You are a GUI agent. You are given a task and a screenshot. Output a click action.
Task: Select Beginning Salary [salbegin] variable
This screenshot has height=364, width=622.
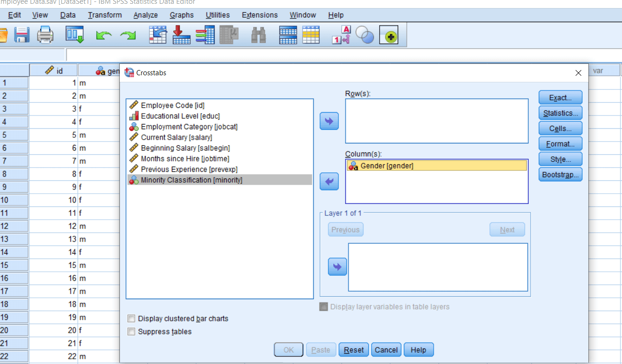[x=219, y=148]
